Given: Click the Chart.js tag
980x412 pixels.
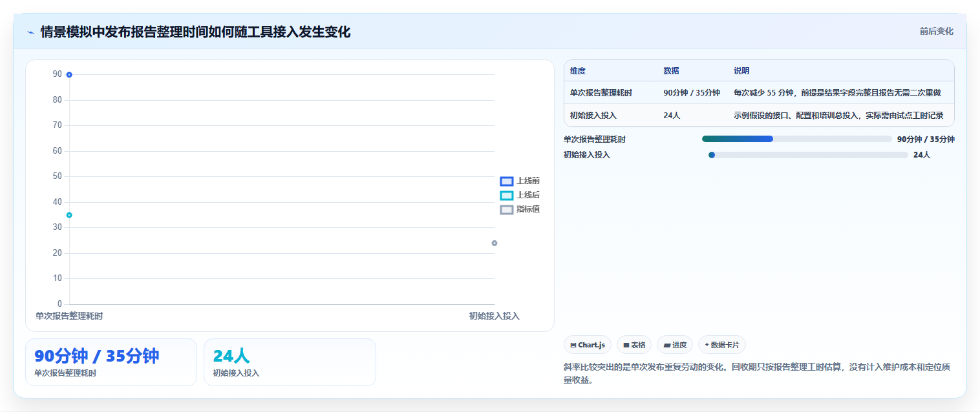Looking at the screenshot, I should coord(588,345).
